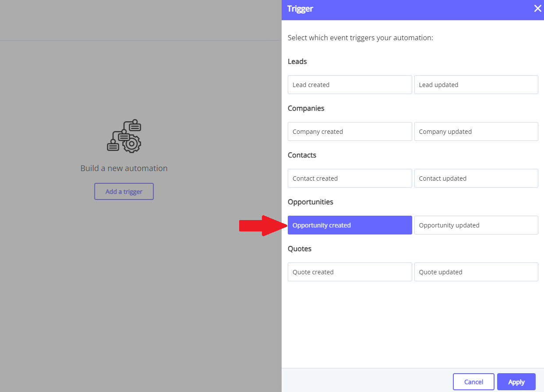The height and width of the screenshot is (392, 544).
Task: Click the Leads section heading
Action: (297, 61)
